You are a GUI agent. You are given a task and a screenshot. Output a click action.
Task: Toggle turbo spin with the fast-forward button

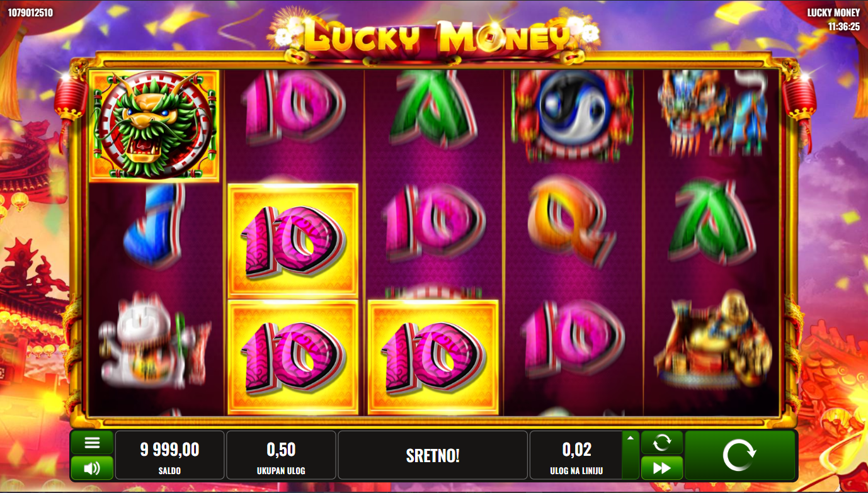pos(662,468)
